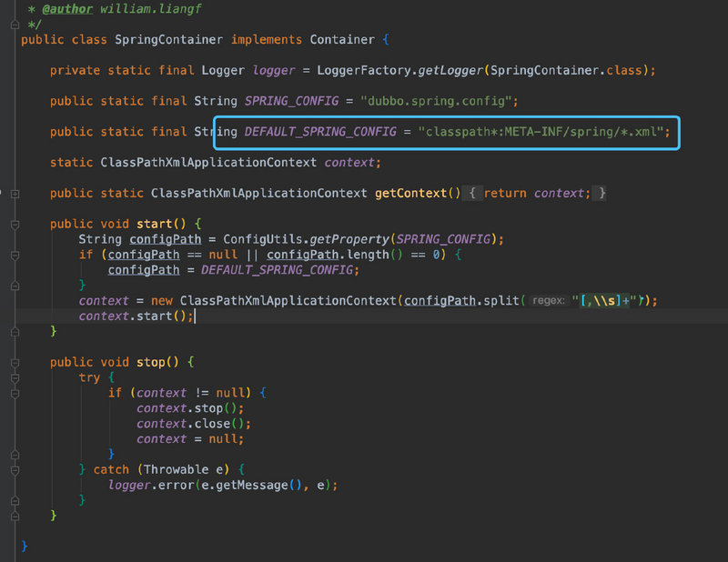Click the author name william.liangf

(150, 9)
